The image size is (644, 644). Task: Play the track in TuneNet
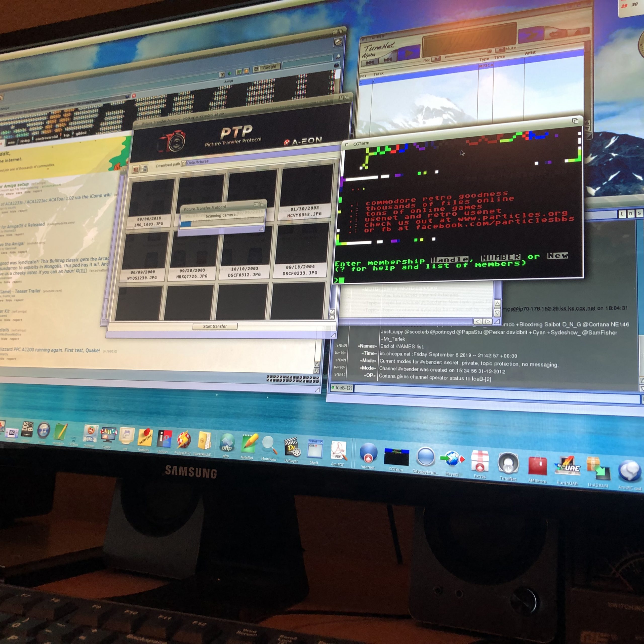pos(409,53)
